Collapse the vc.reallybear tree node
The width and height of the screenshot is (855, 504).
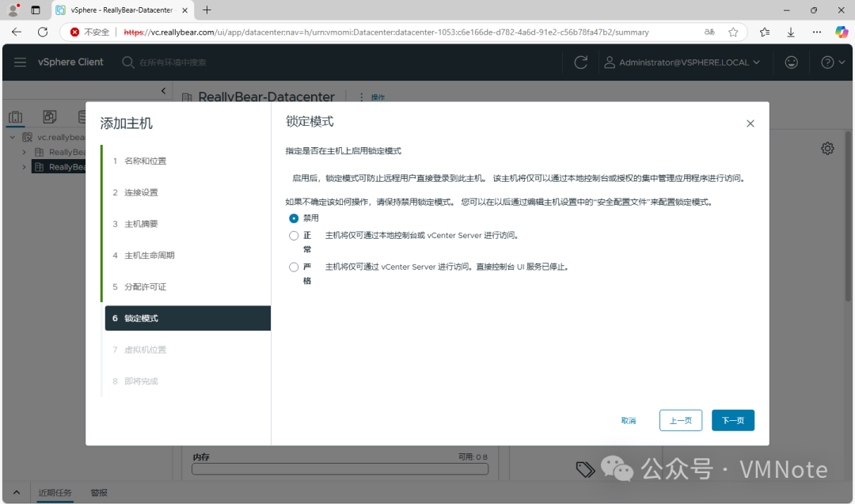(13, 138)
